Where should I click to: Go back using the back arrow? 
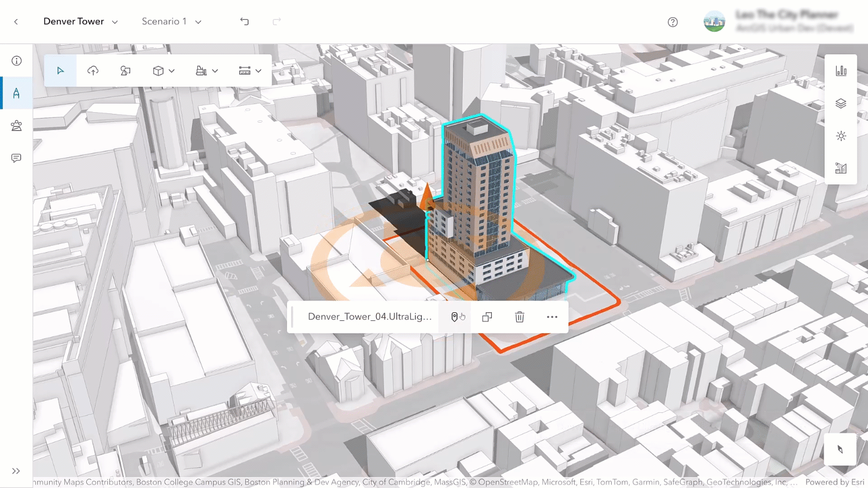pos(16,21)
